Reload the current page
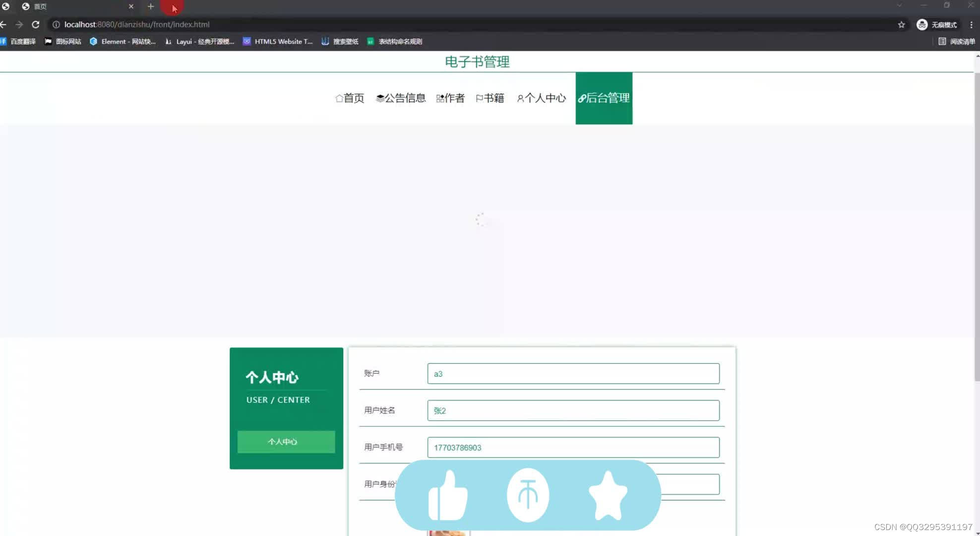 click(35, 24)
